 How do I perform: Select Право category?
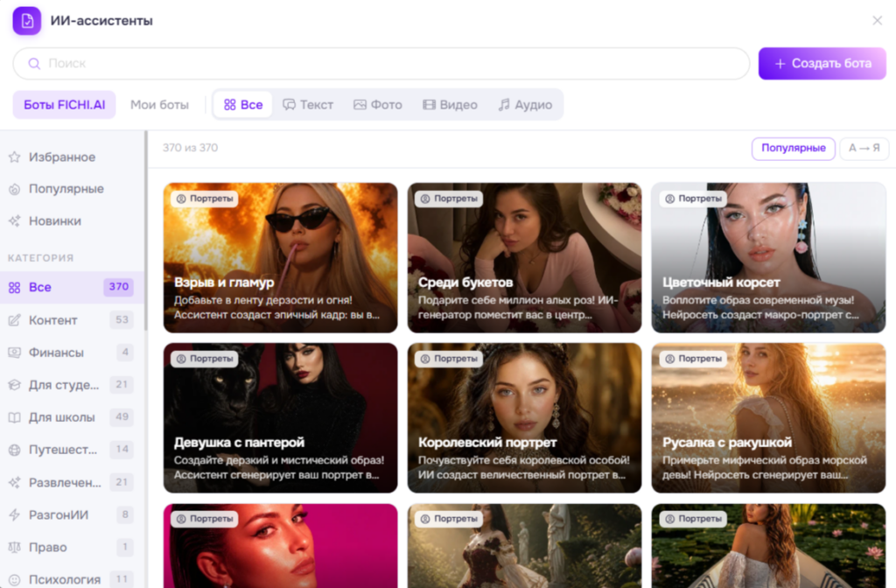click(72, 548)
